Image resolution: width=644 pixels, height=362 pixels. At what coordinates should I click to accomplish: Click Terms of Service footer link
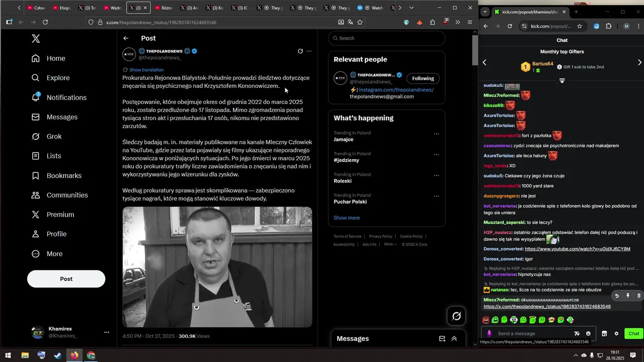click(x=347, y=236)
